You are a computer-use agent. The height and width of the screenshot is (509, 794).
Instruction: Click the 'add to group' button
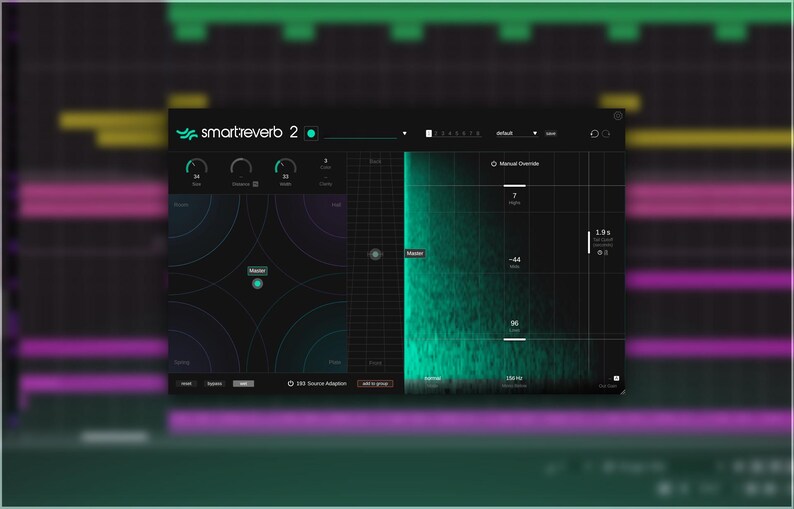[x=375, y=383]
